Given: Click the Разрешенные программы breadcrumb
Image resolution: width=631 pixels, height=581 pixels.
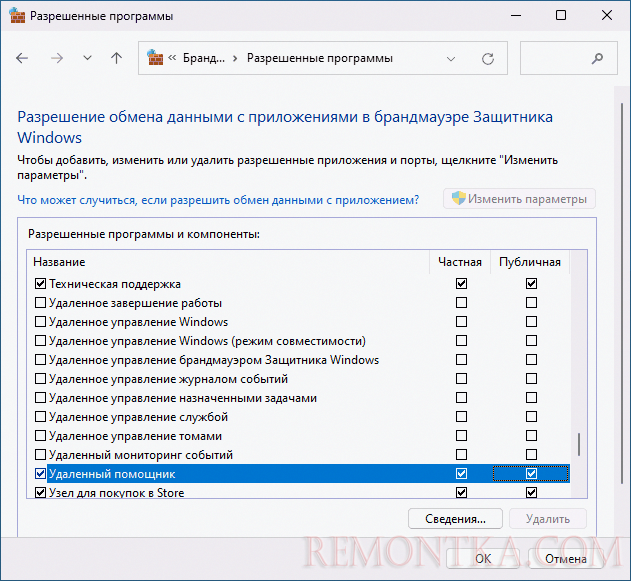Looking at the screenshot, I should tap(320, 58).
